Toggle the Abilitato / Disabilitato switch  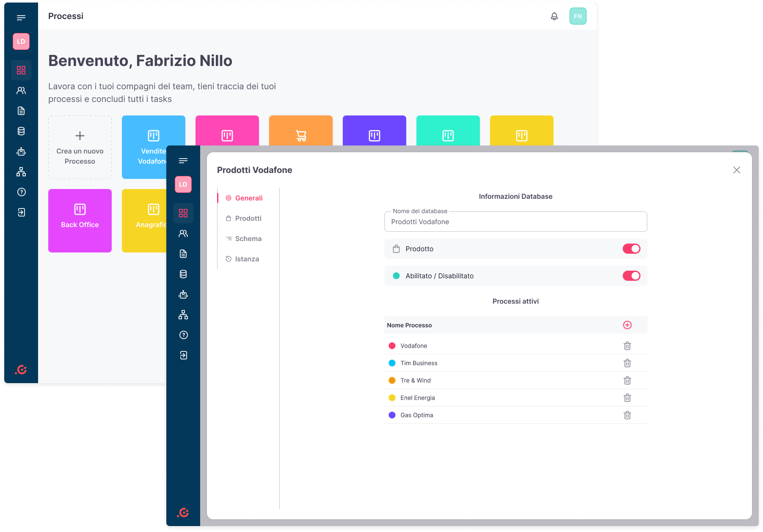[x=631, y=276]
